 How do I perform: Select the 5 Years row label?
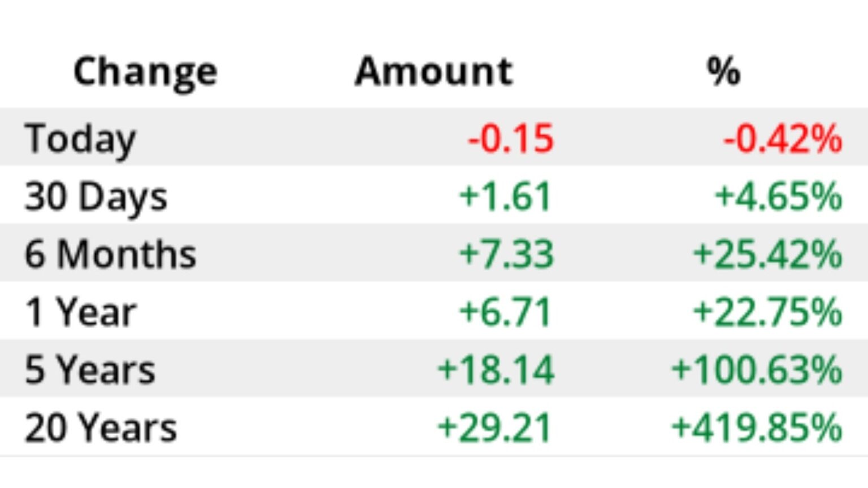[x=90, y=370]
